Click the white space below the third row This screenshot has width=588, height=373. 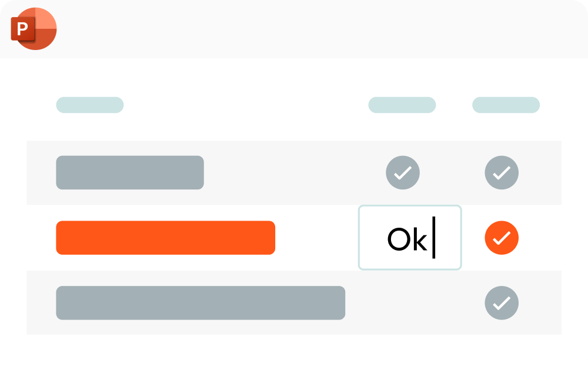pyautogui.click(x=294, y=352)
